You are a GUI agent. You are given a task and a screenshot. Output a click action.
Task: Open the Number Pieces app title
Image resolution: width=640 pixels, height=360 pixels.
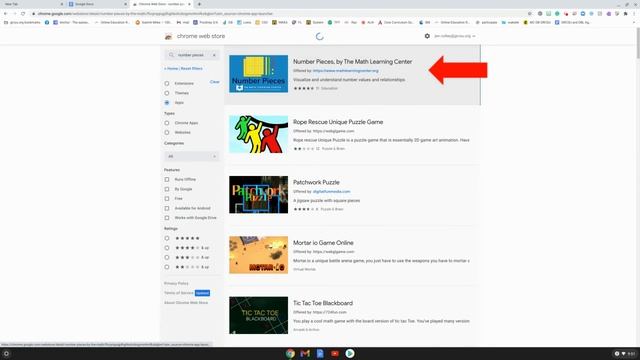point(353,62)
